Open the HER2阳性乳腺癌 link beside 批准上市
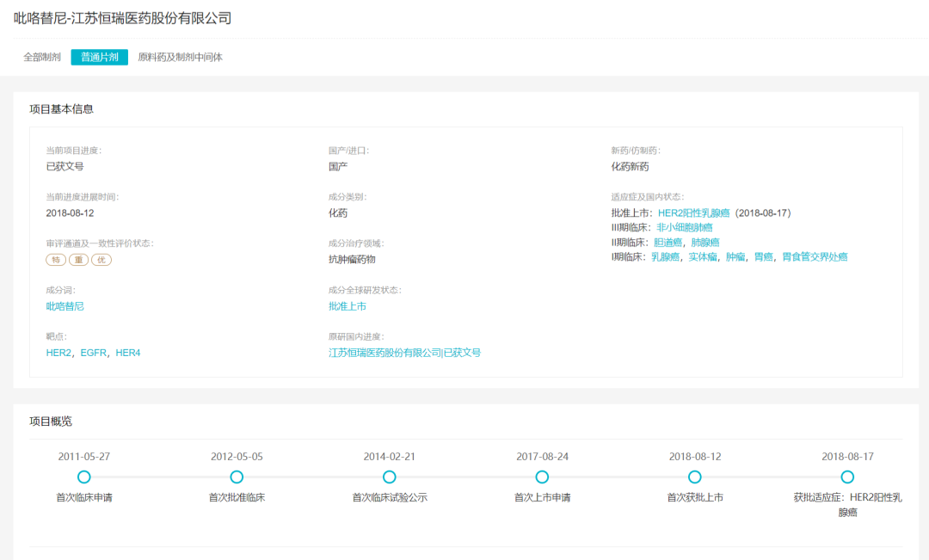Screen dimensions: 929x560 click(694, 212)
